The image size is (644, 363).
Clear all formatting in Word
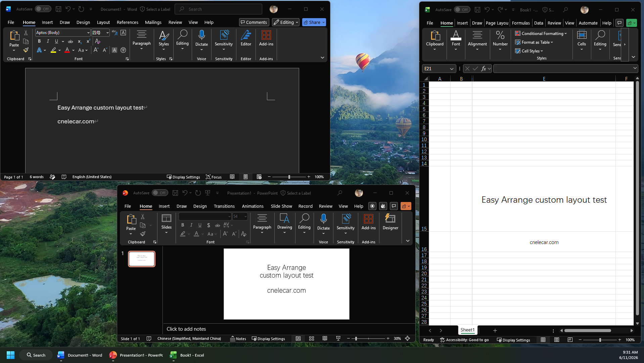point(98,41)
